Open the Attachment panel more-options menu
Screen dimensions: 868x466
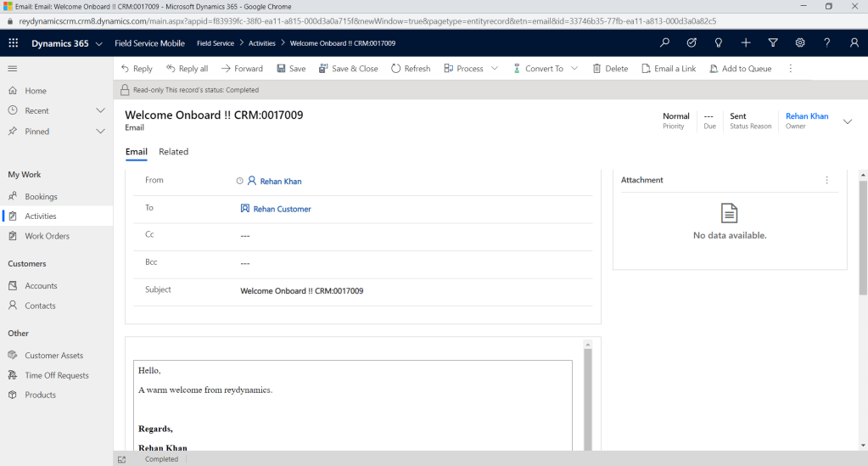[827, 180]
